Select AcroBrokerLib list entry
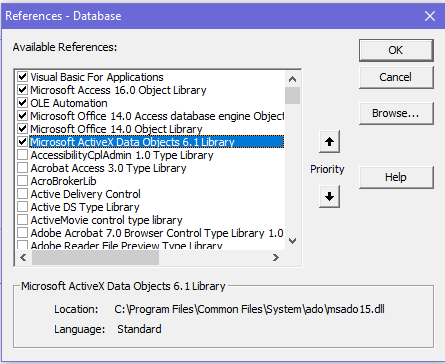 pos(63,181)
